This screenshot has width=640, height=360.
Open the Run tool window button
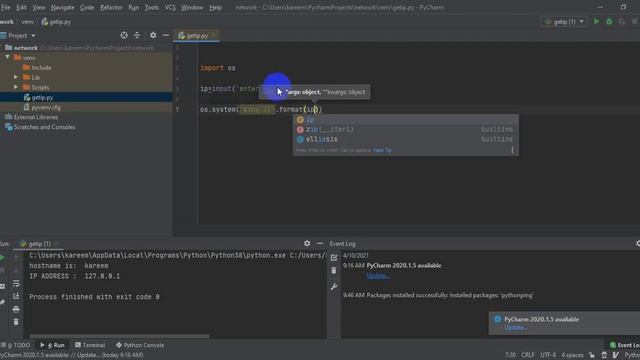[52, 345]
